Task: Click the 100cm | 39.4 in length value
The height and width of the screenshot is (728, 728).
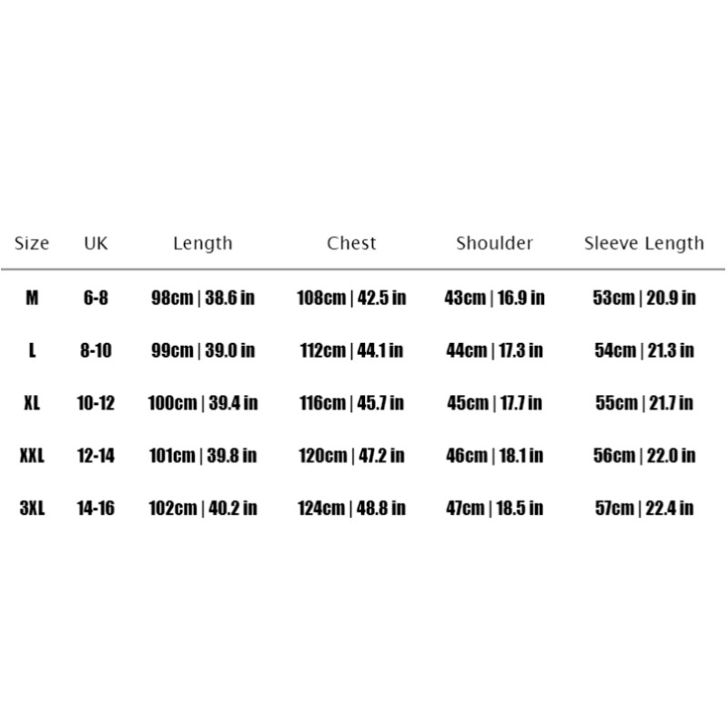Action: click(203, 403)
